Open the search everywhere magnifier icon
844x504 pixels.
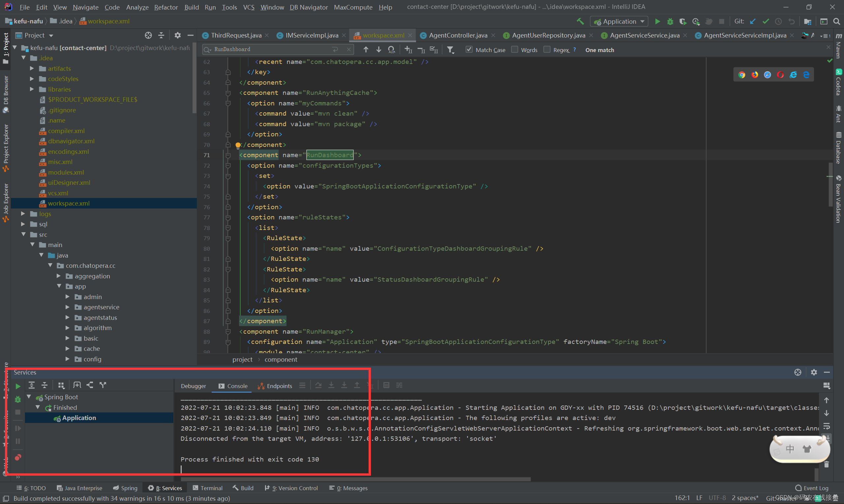pyautogui.click(x=836, y=21)
